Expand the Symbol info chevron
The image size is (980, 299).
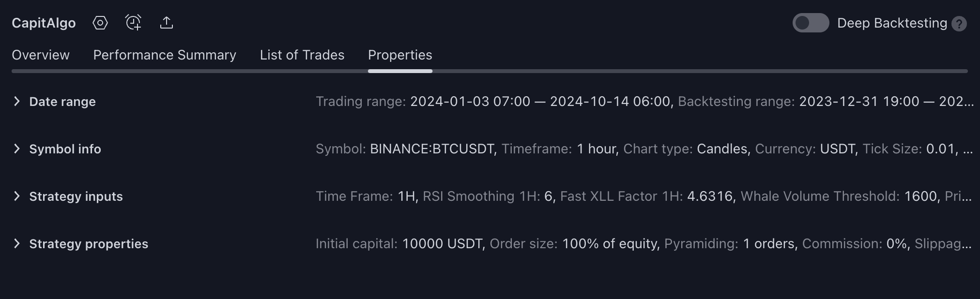(17, 149)
